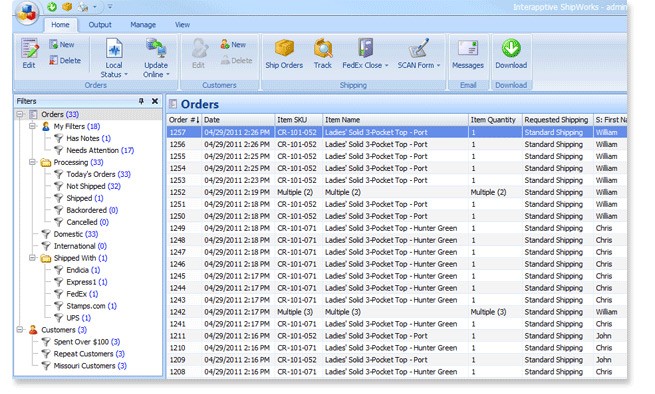Click the green refresh icon in quick access toolbar
The height and width of the screenshot is (394, 655).
point(52,6)
